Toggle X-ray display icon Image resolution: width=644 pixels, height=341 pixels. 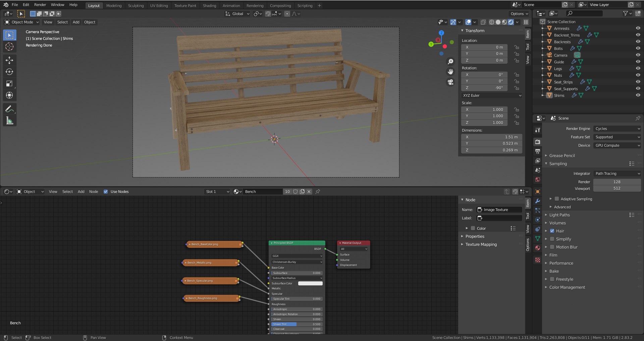click(x=483, y=22)
